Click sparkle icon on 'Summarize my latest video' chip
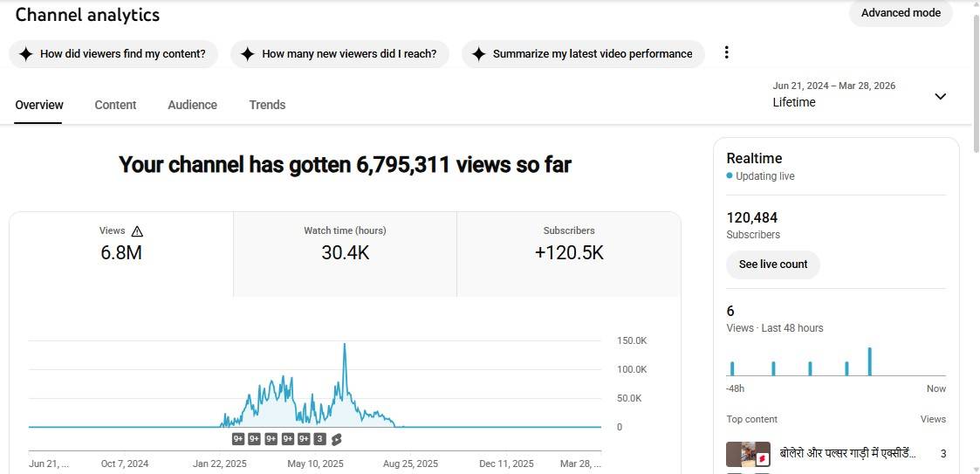The image size is (980, 474). (x=478, y=54)
